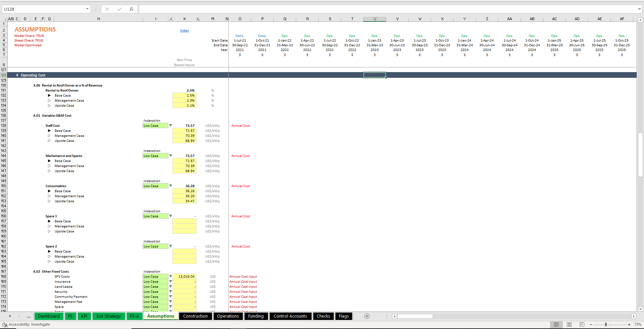Select Base Case marker under Consumables
This screenshot has width=644, height=329.
point(49,191)
